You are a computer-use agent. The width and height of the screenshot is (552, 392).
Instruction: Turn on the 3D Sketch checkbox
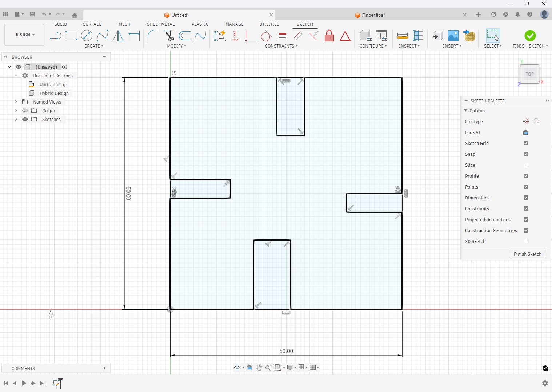(x=526, y=241)
